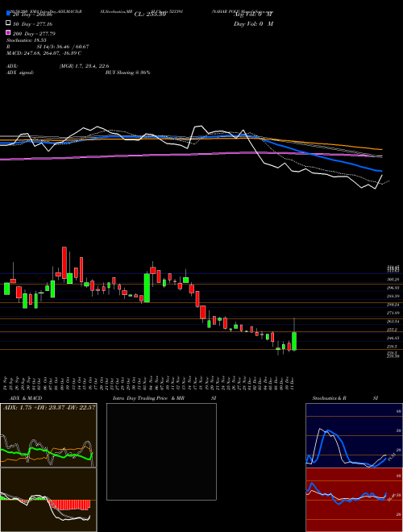The width and height of the screenshot is (403, 532).
Task: Open the ADX indicator chart panel
Action: [48, 435]
